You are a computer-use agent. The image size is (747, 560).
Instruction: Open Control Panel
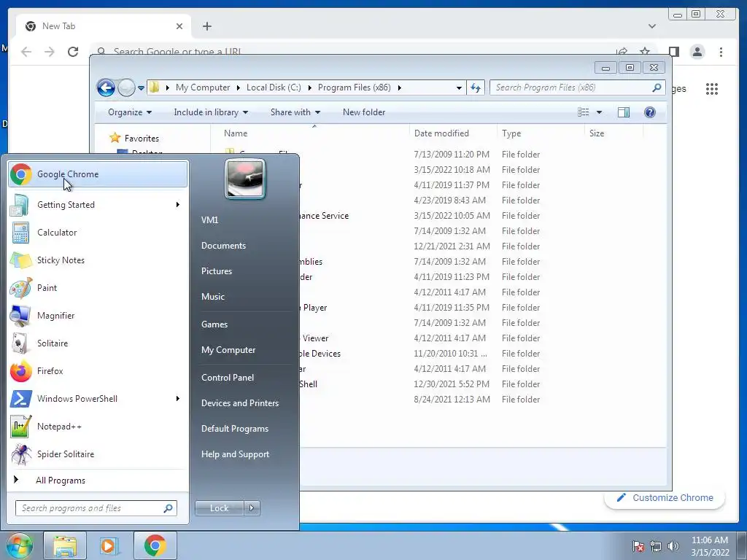click(x=228, y=378)
